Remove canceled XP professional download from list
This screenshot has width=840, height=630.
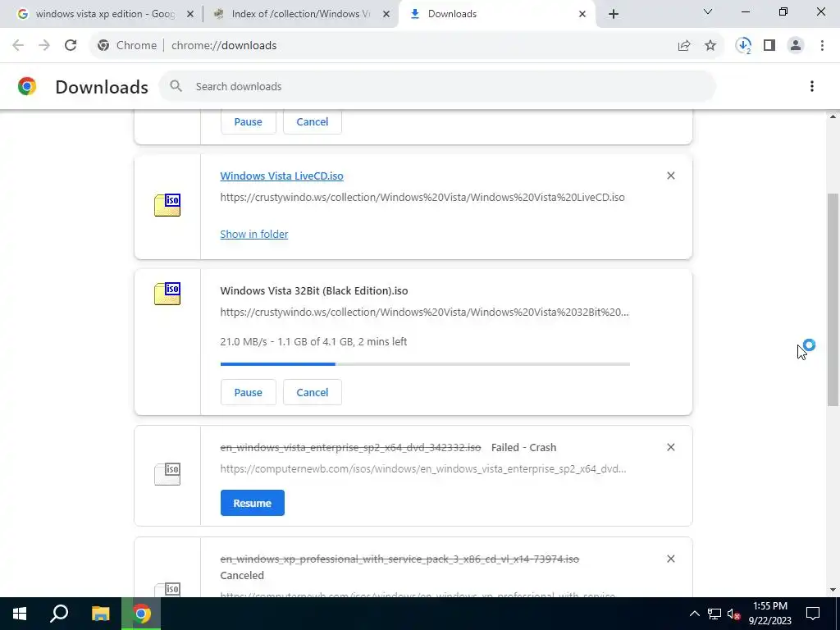pos(671,559)
